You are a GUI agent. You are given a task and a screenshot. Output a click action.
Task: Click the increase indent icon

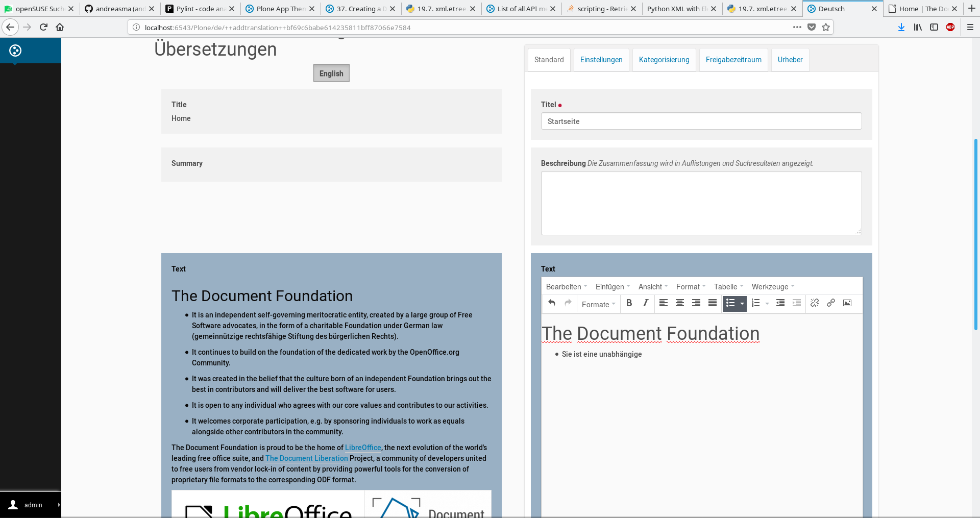tap(797, 303)
